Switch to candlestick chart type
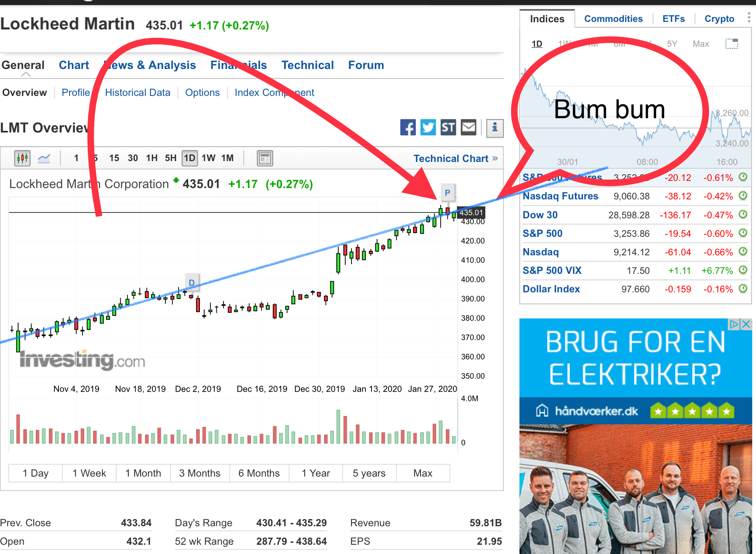The height and width of the screenshot is (554, 756). (22, 158)
